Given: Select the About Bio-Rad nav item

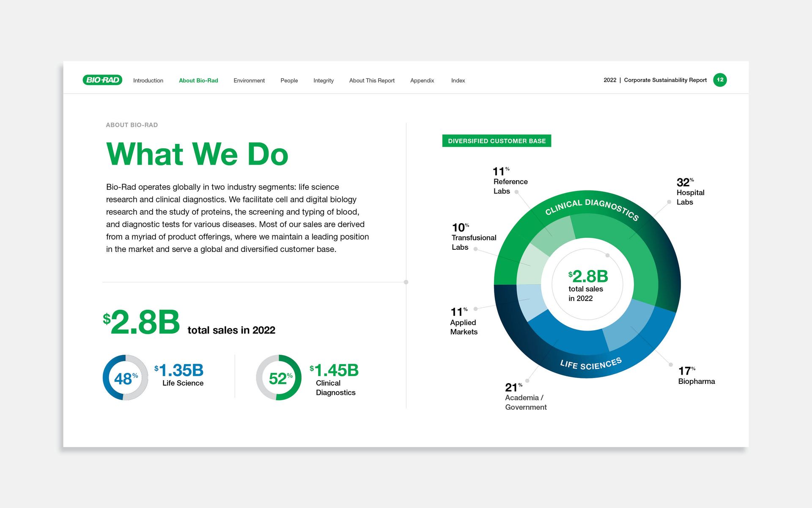Looking at the screenshot, I should 198,80.
